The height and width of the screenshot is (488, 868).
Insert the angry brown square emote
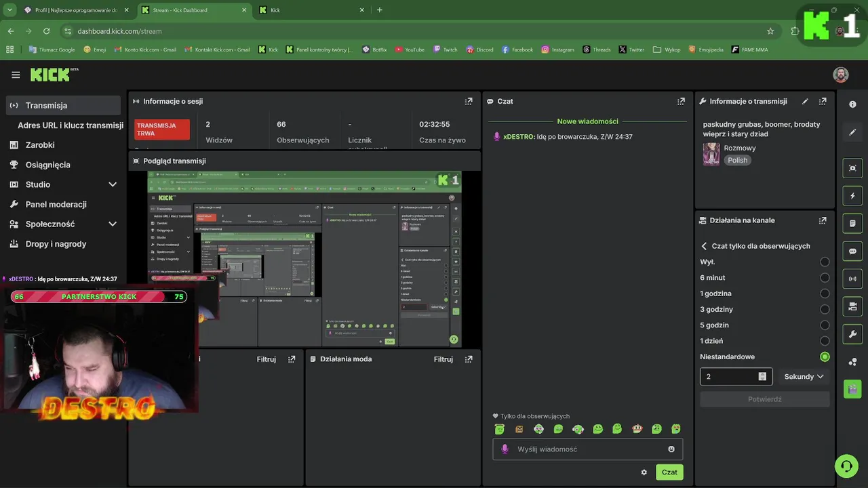[x=519, y=429]
